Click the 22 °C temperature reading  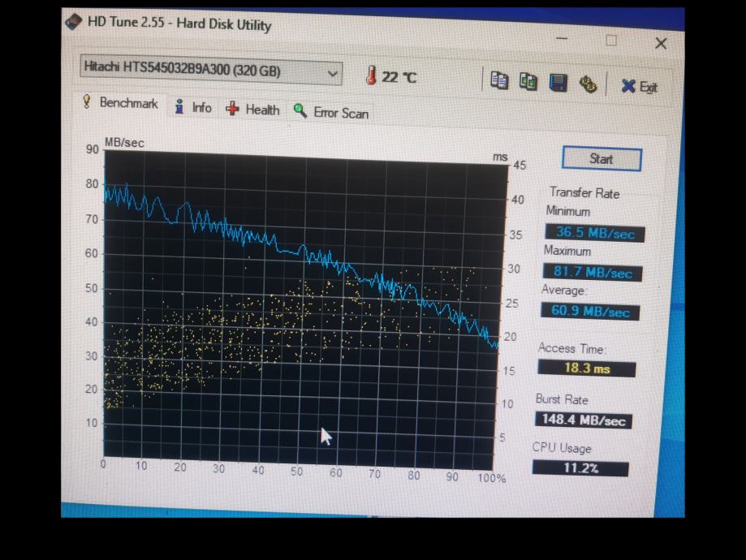coord(399,77)
